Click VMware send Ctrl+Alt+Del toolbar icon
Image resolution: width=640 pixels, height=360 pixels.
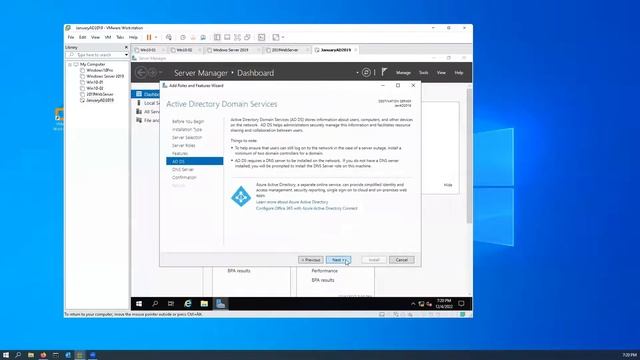(169, 37)
